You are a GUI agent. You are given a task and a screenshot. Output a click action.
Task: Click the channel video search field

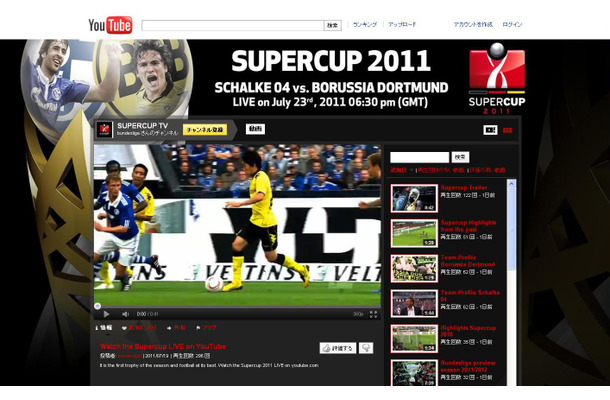click(x=419, y=157)
